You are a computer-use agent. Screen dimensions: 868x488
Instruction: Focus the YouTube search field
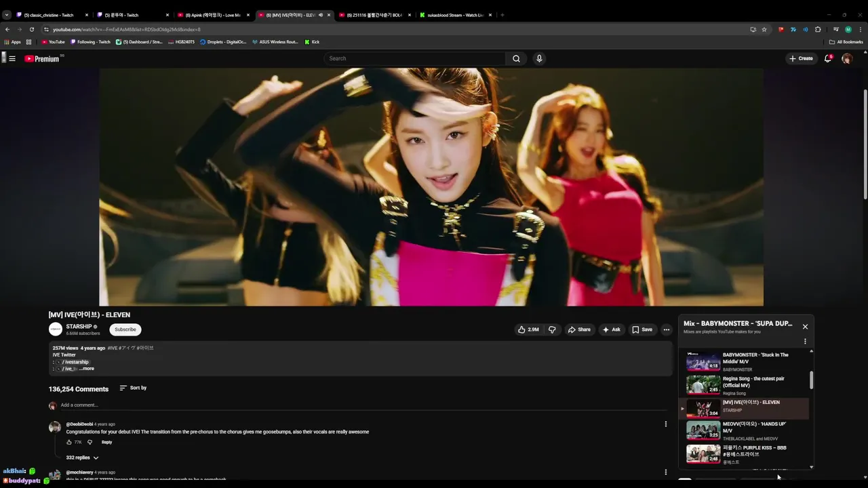pyautogui.click(x=414, y=58)
